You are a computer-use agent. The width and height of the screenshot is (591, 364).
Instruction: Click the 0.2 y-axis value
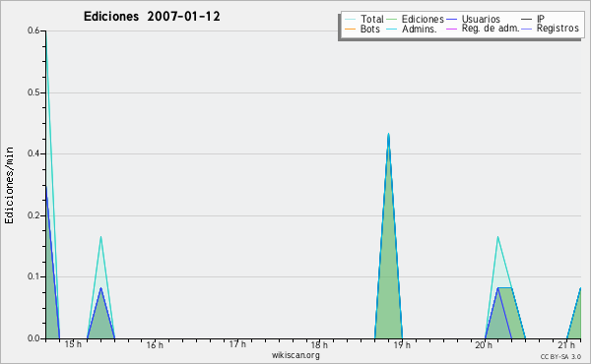click(33, 215)
